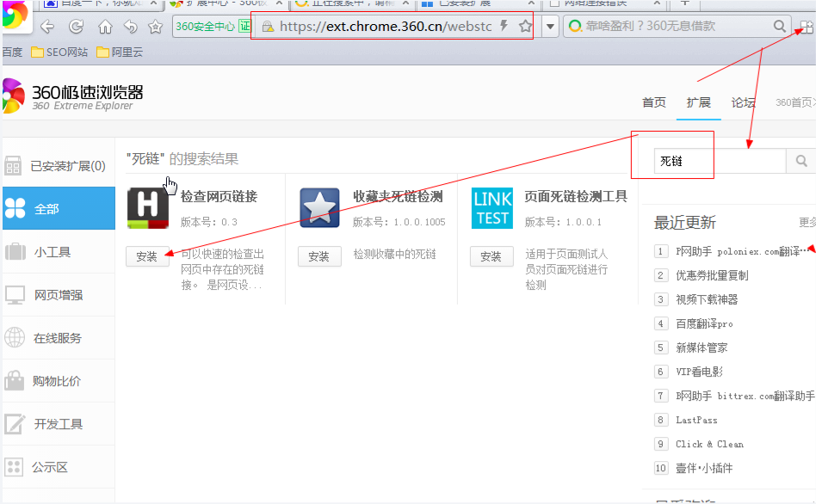Open LastPass in recent updates
This screenshot has width=816, height=504.
696,420
